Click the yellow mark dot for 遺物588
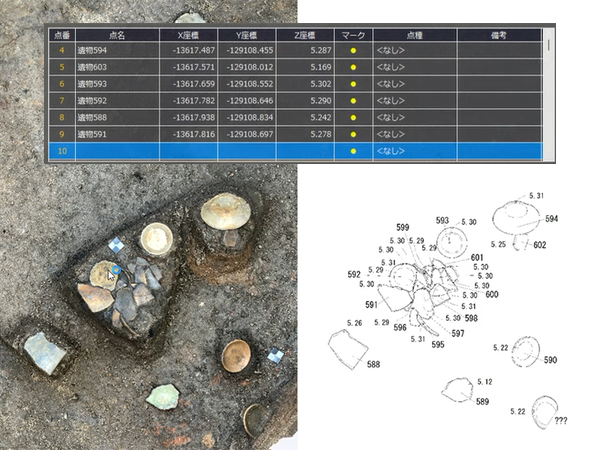Image resolution: width=600 pixels, height=450 pixels. pyautogui.click(x=353, y=117)
